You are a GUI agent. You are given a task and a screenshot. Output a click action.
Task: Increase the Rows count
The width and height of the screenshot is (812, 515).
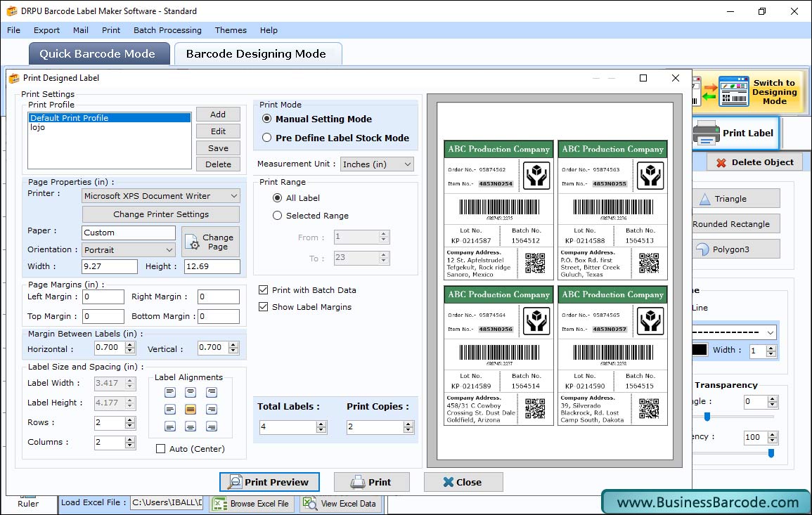(x=130, y=419)
